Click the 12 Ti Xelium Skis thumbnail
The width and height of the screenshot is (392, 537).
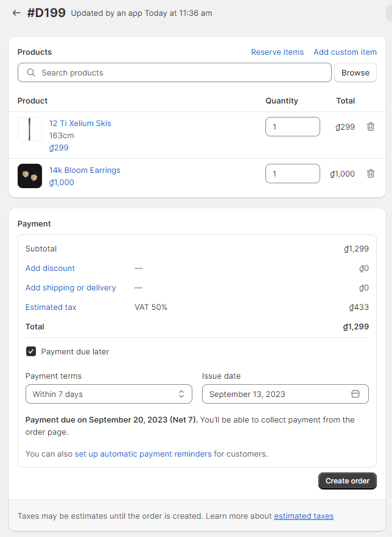[30, 129]
